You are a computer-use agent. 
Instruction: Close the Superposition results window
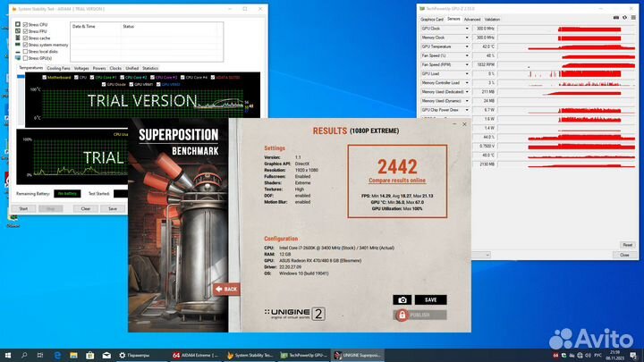(464, 124)
